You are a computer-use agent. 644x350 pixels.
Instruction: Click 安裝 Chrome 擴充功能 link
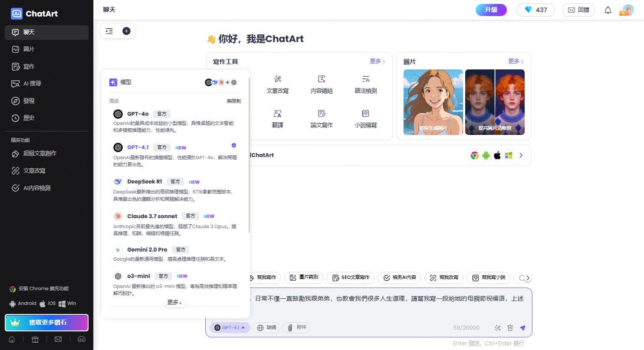[39, 289]
